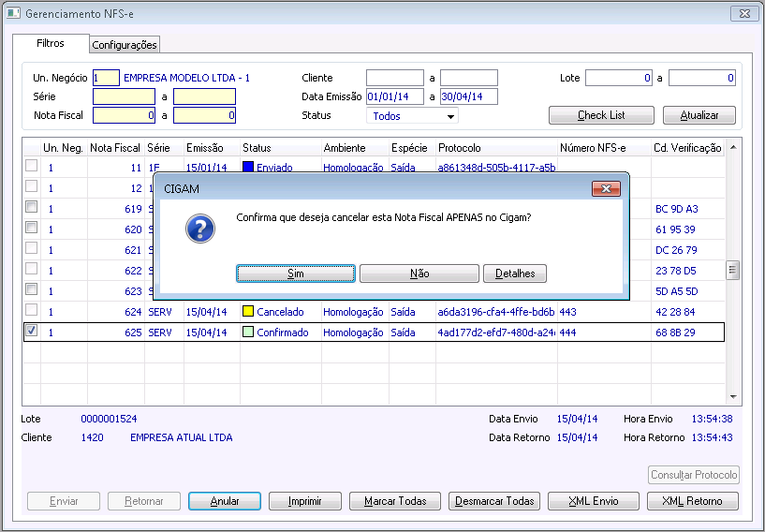The width and height of the screenshot is (765, 532).
Task: Click the Data Emissão start date field
Action: click(395, 96)
